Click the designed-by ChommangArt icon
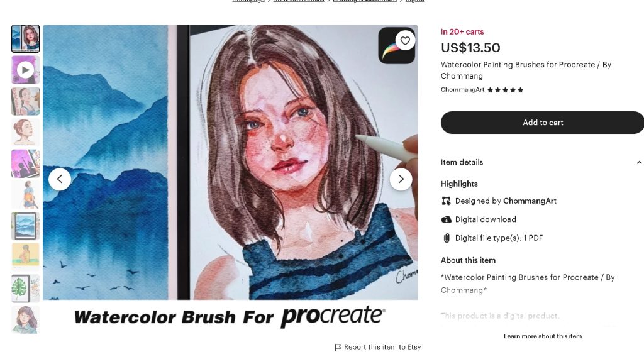The image size is (644, 364). click(447, 201)
